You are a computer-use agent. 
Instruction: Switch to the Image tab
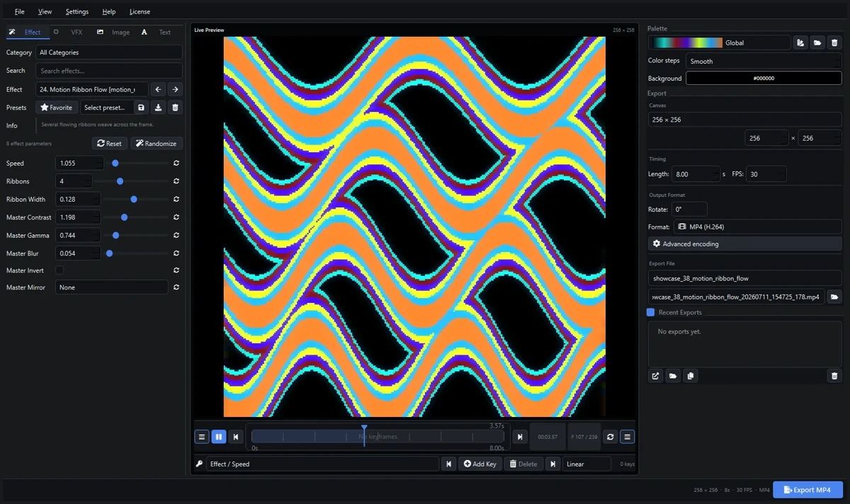114,32
